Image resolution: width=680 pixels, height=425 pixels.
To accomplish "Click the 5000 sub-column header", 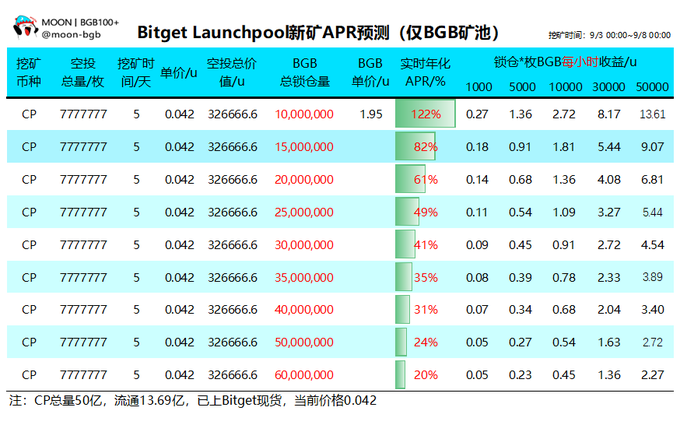I will pyautogui.click(x=522, y=87).
